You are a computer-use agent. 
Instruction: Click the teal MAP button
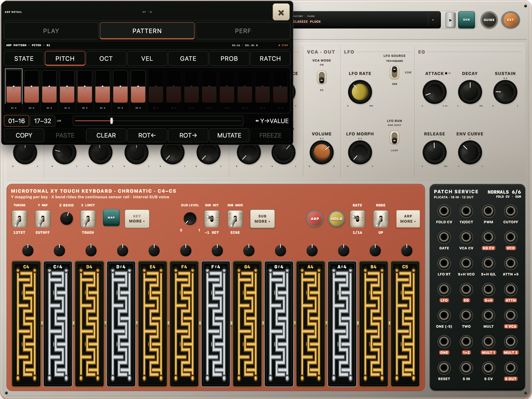click(x=111, y=218)
